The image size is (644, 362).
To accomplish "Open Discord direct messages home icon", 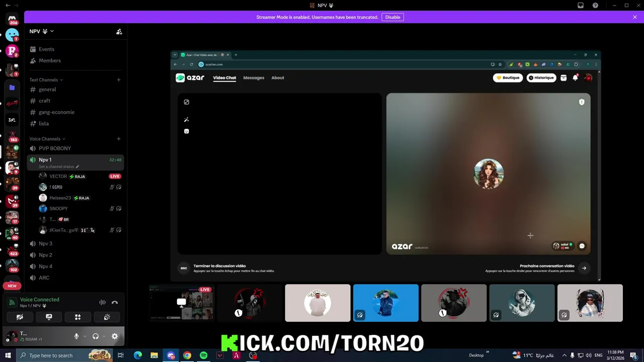I will pyautogui.click(x=12, y=19).
